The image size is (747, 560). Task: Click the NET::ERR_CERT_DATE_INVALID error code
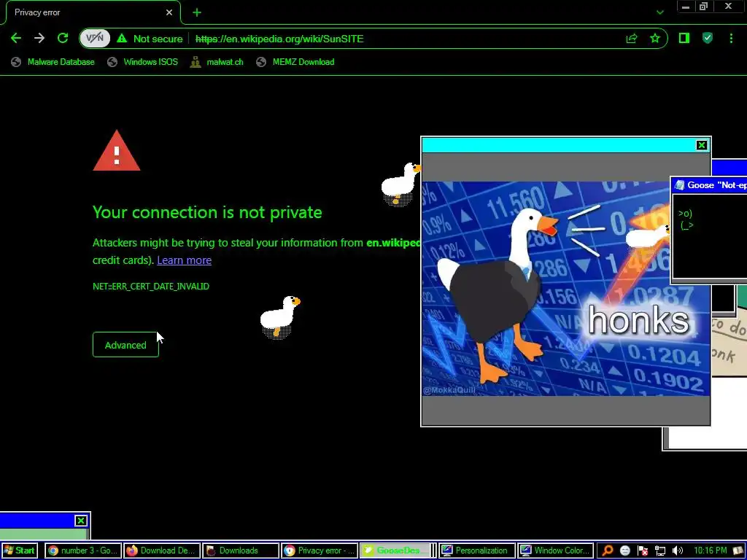tap(151, 286)
